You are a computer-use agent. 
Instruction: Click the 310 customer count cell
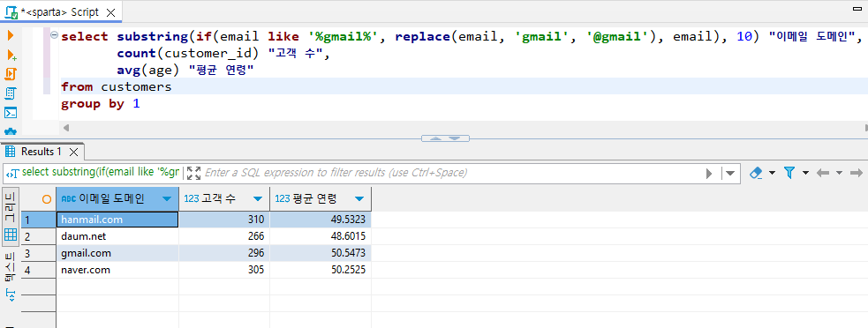224,220
